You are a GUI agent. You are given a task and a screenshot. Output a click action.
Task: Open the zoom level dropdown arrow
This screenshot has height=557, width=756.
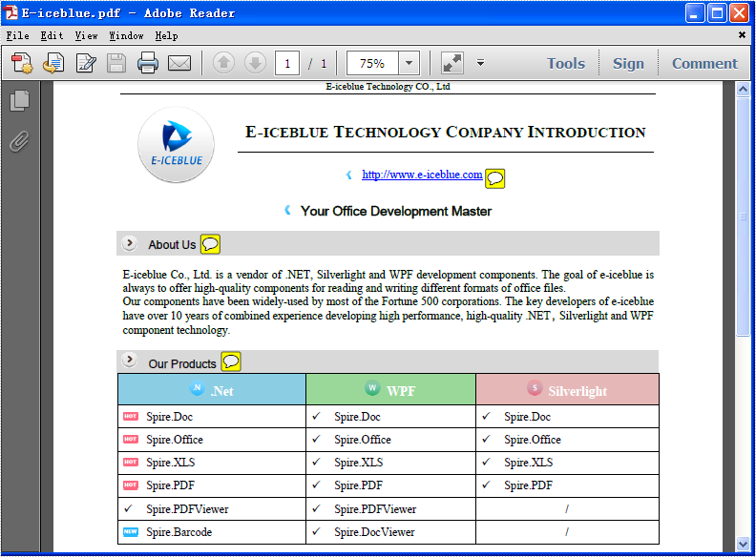[409, 63]
